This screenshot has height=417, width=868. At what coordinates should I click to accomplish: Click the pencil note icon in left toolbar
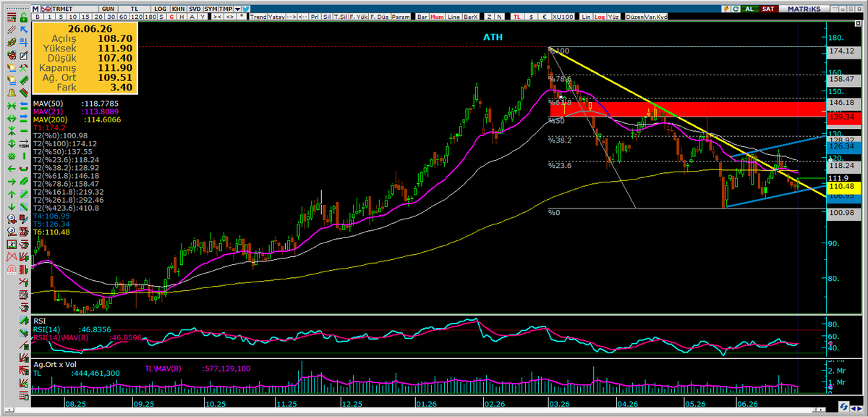click(24, 55)
